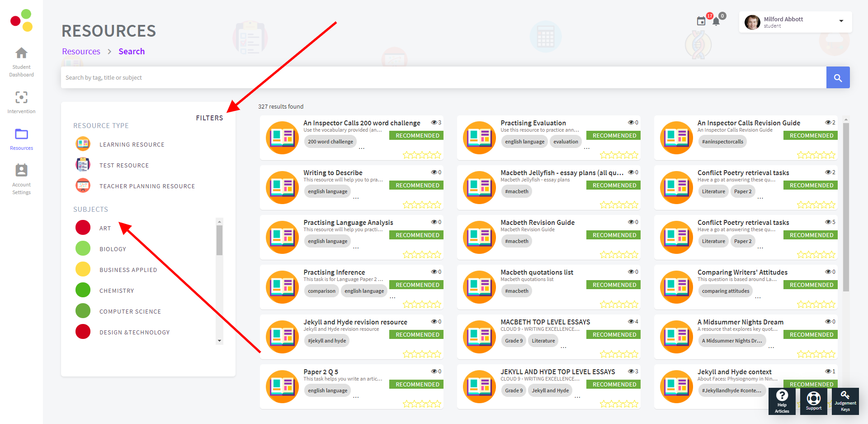This screenshot has height=424, width=868.
Task: Click the Resources breadcrumb link
Action: point(81,52)
